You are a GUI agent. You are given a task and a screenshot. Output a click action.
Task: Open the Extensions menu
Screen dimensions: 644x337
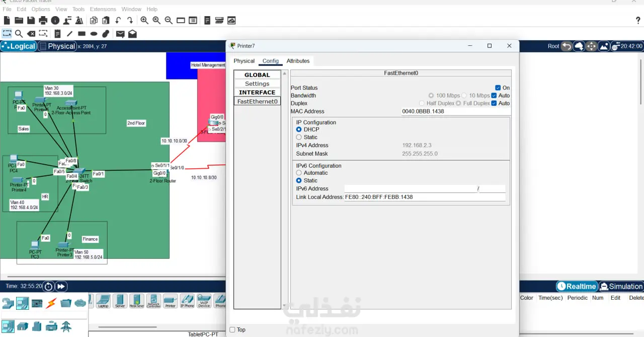pyautogui.click(x=103, y=9)
